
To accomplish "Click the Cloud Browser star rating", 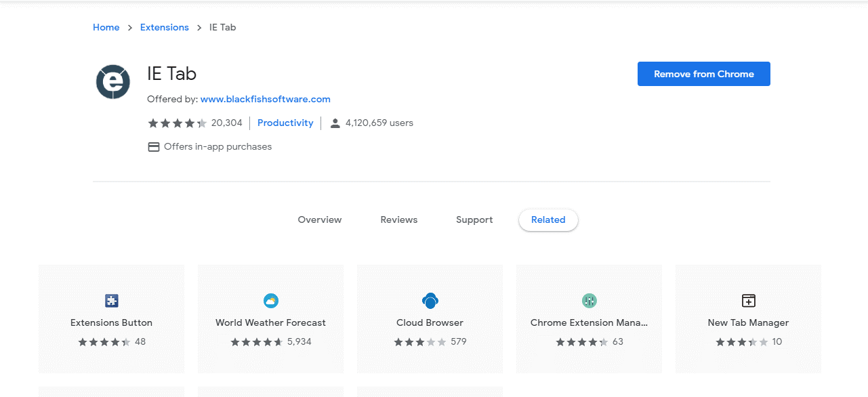I will 420,342.
